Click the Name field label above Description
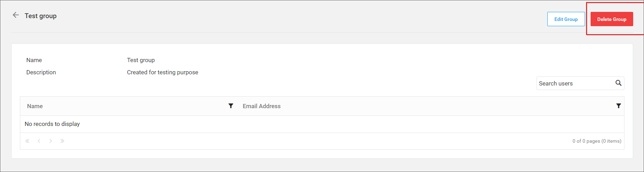 34,60
